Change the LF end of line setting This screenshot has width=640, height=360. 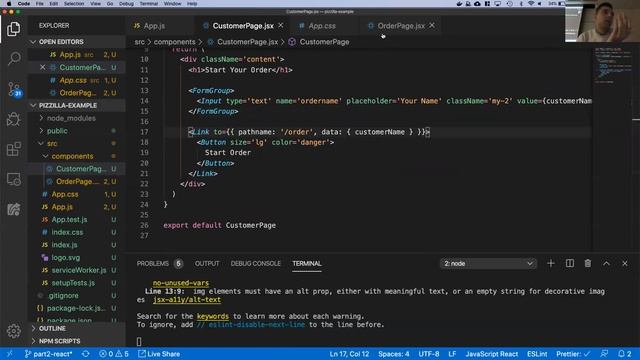[x=452, y=354]
